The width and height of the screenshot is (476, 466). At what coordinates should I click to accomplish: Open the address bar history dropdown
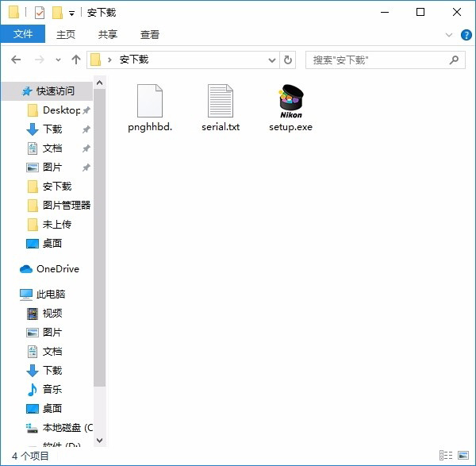(272, 60)
